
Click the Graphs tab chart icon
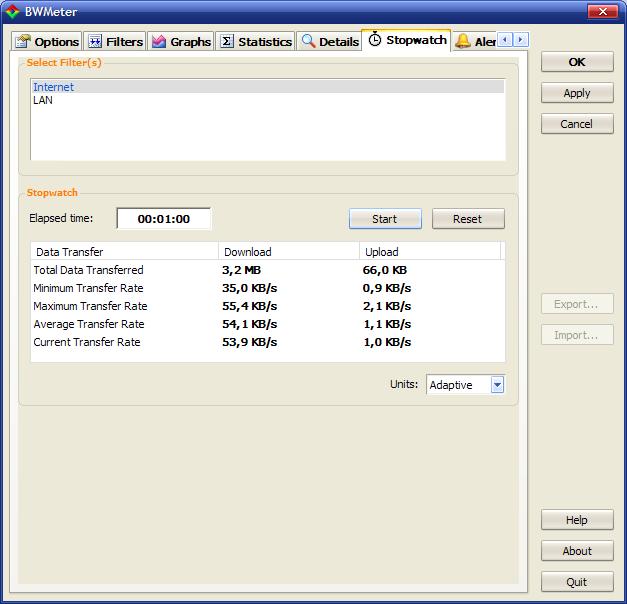tap(159, 41)
